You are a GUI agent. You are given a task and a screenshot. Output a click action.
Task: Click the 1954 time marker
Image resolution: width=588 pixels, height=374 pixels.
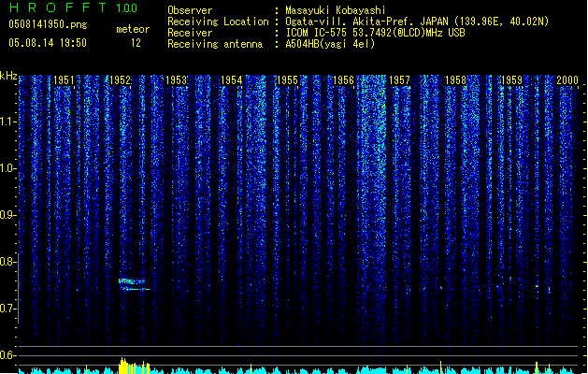click(232, 80)
